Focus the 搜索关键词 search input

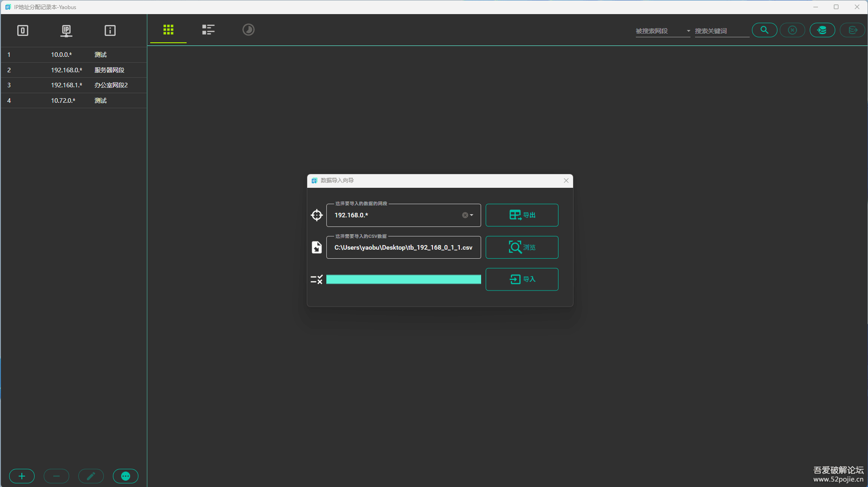coord(722,31)
